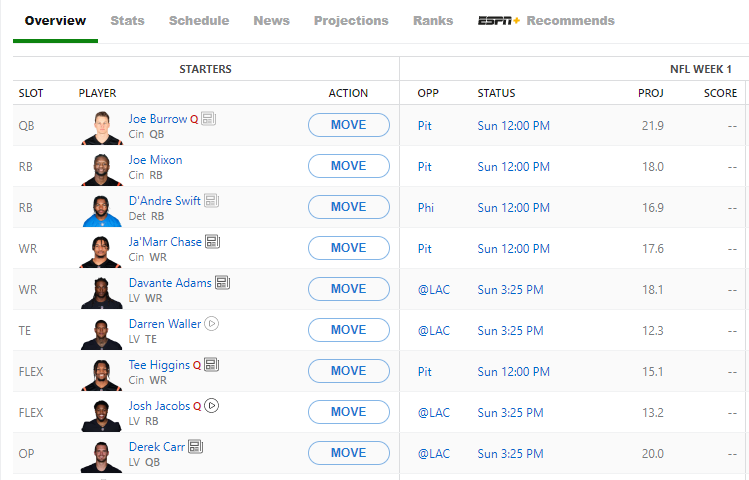Go to the Projections tab
Viewport: 749px width, 480px height.
coord(351,20)
